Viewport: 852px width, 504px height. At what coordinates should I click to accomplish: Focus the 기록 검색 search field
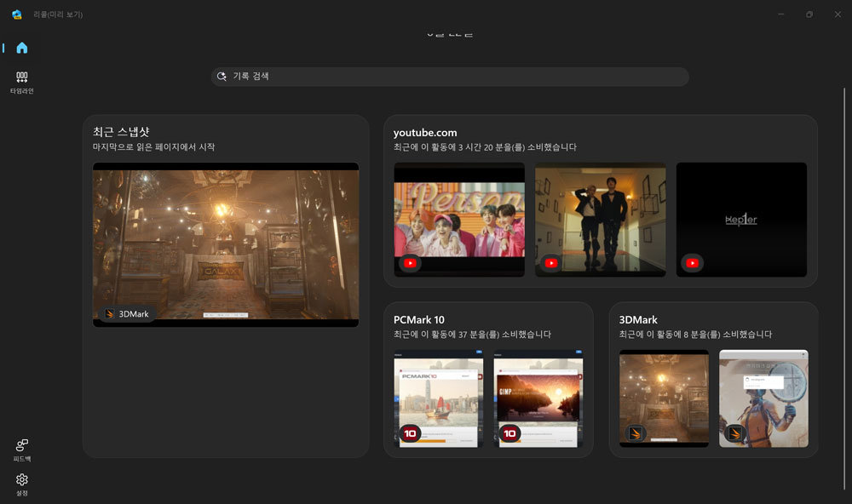pyautogui.click(x=450, y=77)
